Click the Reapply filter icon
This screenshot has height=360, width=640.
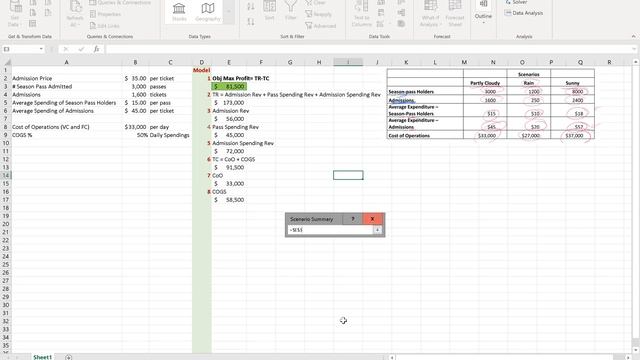click(x=318, y=14)
